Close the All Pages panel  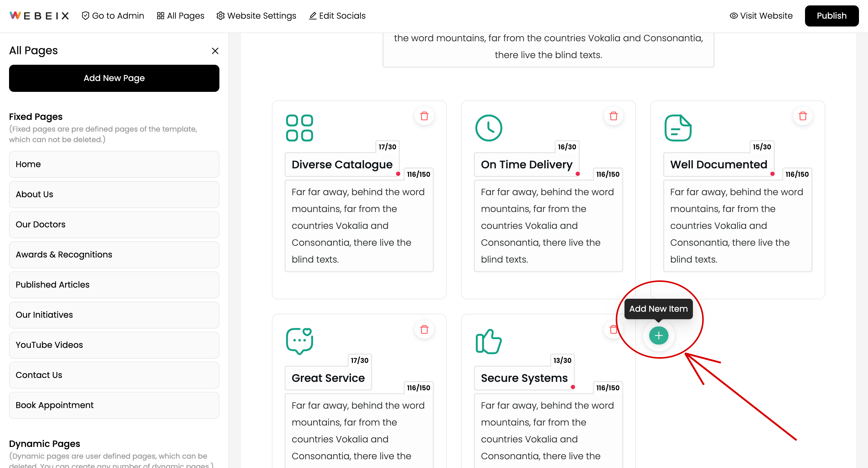click(215, 51)
